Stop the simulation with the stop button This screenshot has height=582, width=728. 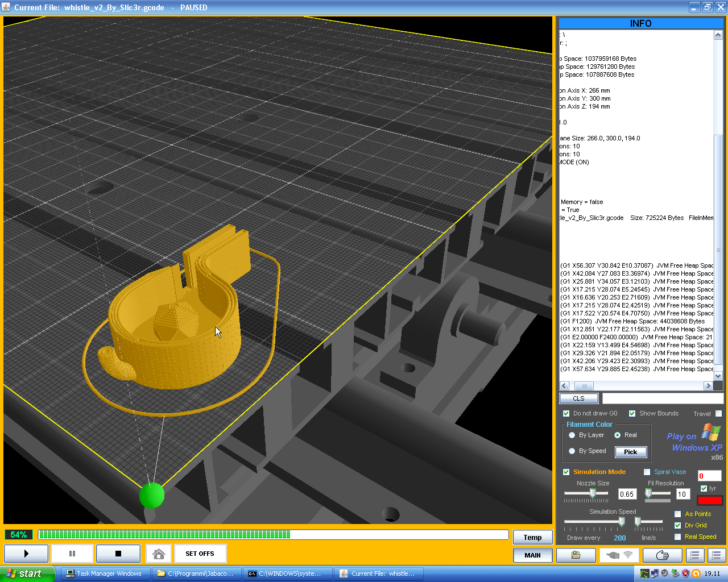[x=118, y=554]
